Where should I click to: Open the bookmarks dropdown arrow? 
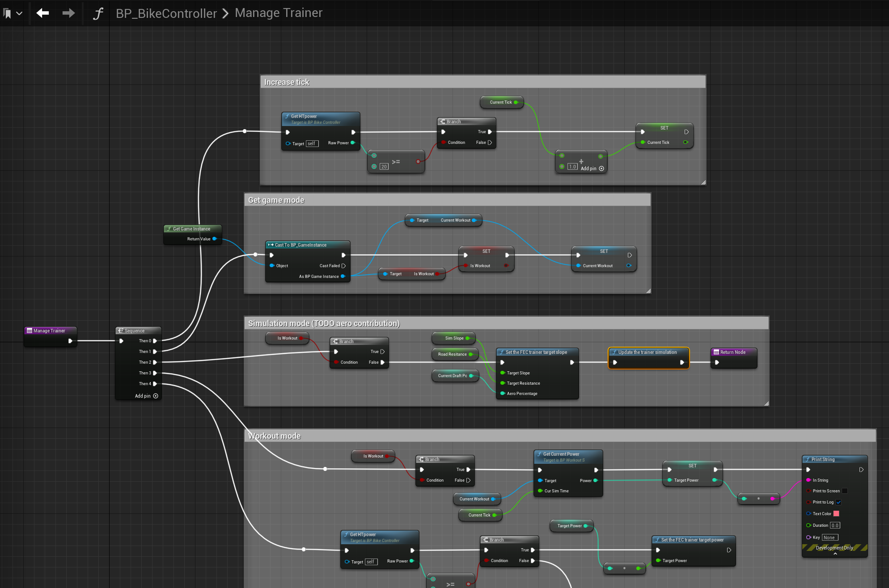(19, 13)
